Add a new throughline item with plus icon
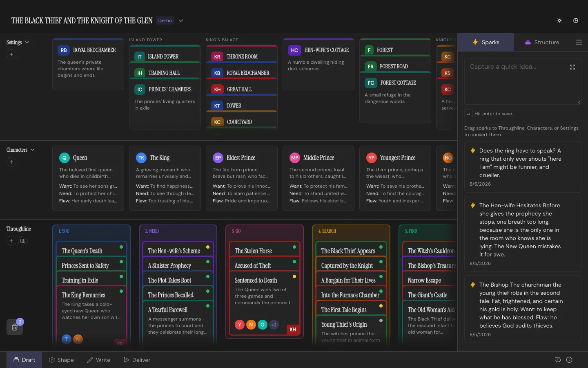This screenshot has width=588, height=368. point(11,241)
